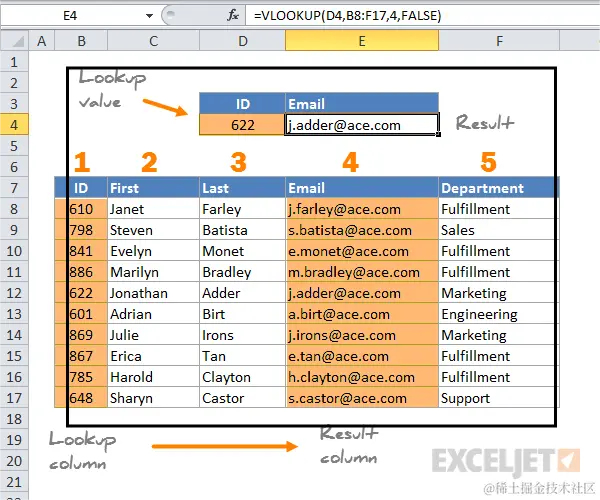This screenshot has width=600, height=500.
Task: Click cell with first name Evelyn
Action: pos(153,251)
